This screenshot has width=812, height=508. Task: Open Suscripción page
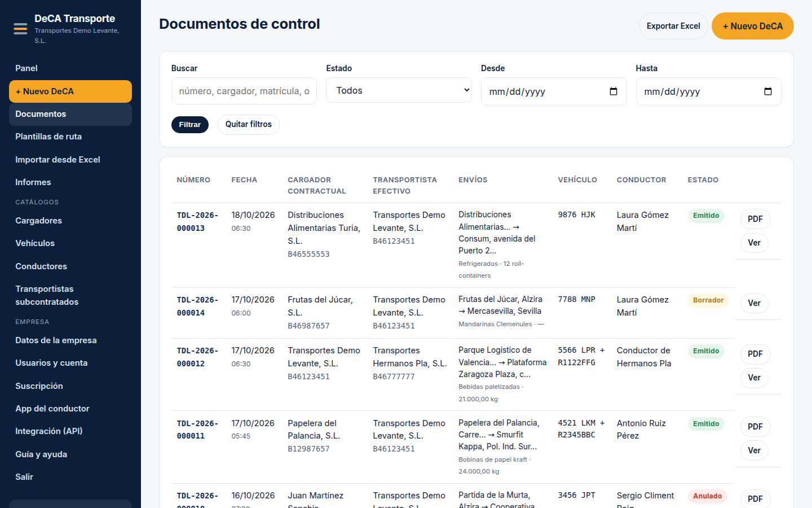[x=70, y=386]
